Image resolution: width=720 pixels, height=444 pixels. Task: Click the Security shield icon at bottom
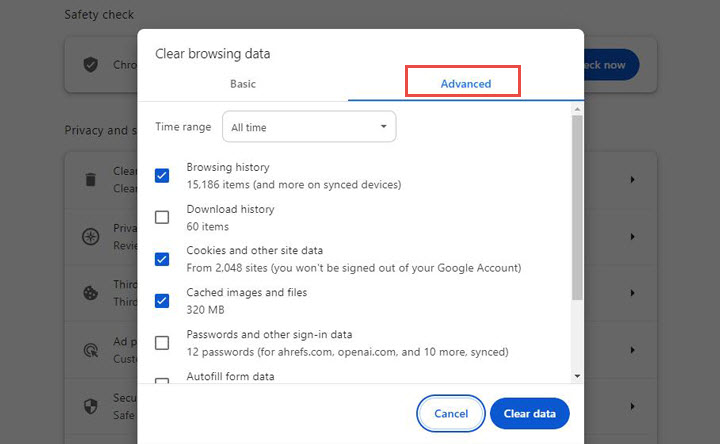tap(91, 407)
